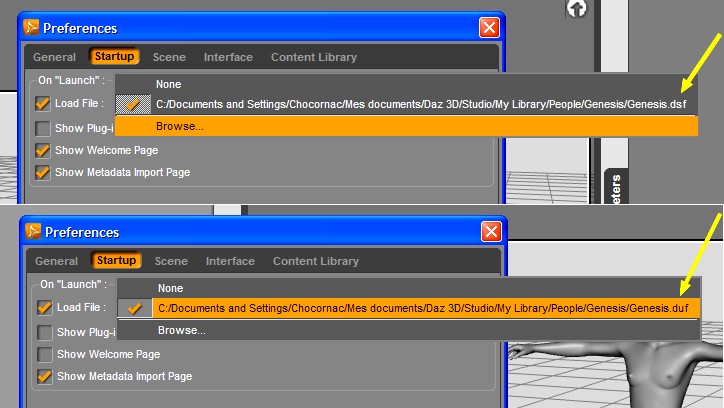Select the Startup tab in the upper Preferences window
724x408 pixels.
coord(114,56)
